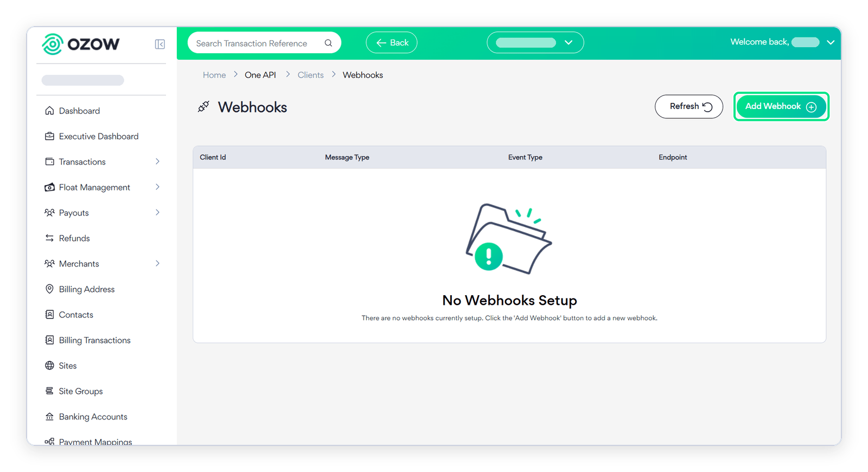Click the Ozow logo

pyautogui.click(x=81, y=44)
